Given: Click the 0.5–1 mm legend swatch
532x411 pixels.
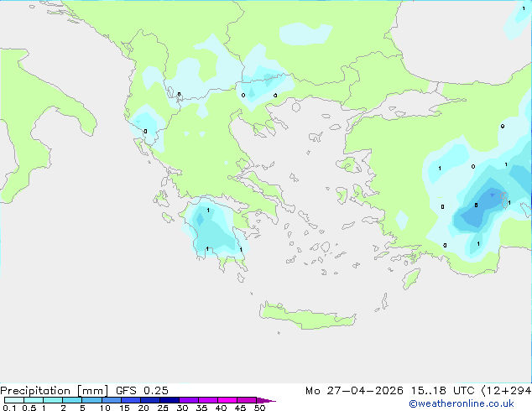Looking at the screenshot, I should (34, 400).
